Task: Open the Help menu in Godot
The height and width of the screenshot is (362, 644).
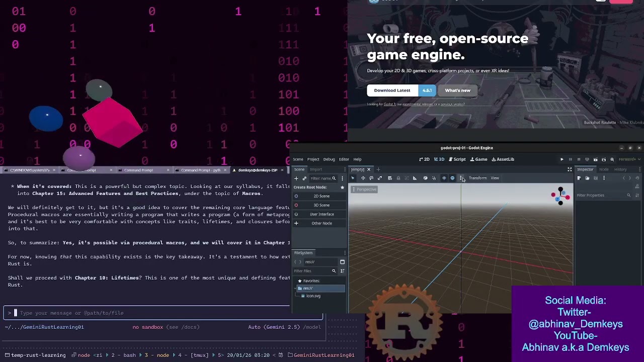Action: (357, 159)
